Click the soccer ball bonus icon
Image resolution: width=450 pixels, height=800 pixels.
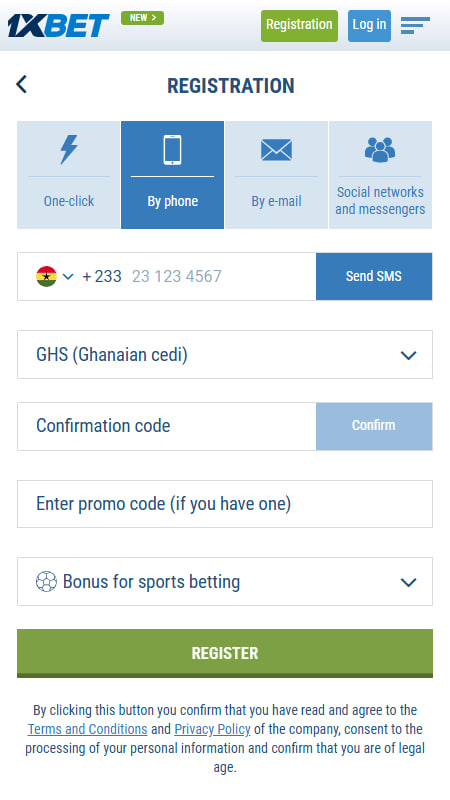pyautogui.click(x=46, y=582)
